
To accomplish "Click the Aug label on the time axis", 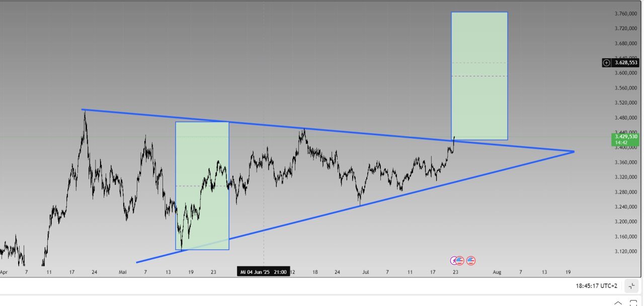I will 497,272.
